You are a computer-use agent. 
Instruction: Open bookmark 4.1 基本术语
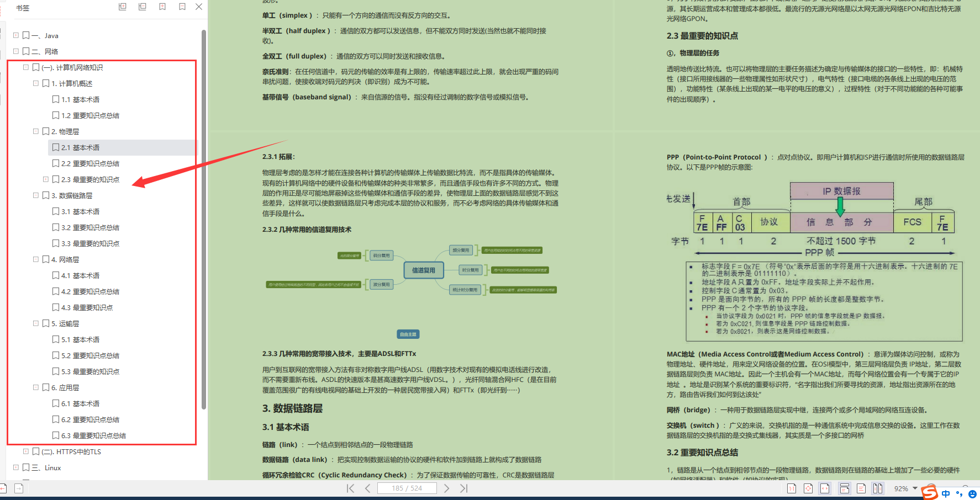tap(81, 275)
